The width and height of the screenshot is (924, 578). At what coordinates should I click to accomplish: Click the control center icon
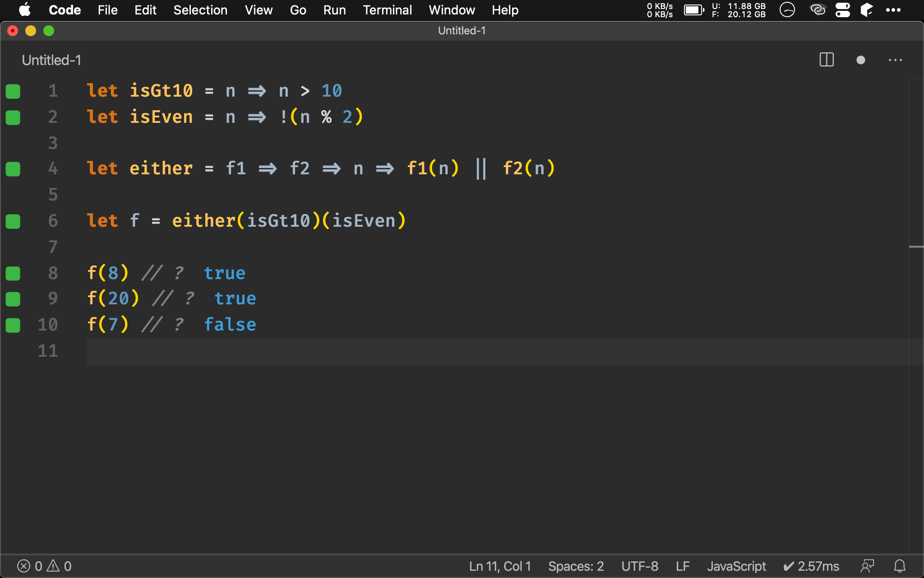coord(843,10)
